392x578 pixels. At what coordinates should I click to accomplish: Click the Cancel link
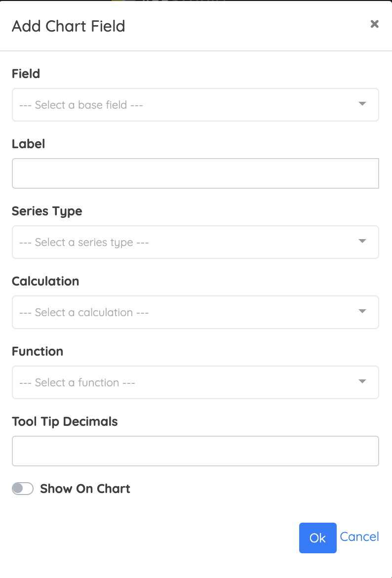[x=359, y=537]
